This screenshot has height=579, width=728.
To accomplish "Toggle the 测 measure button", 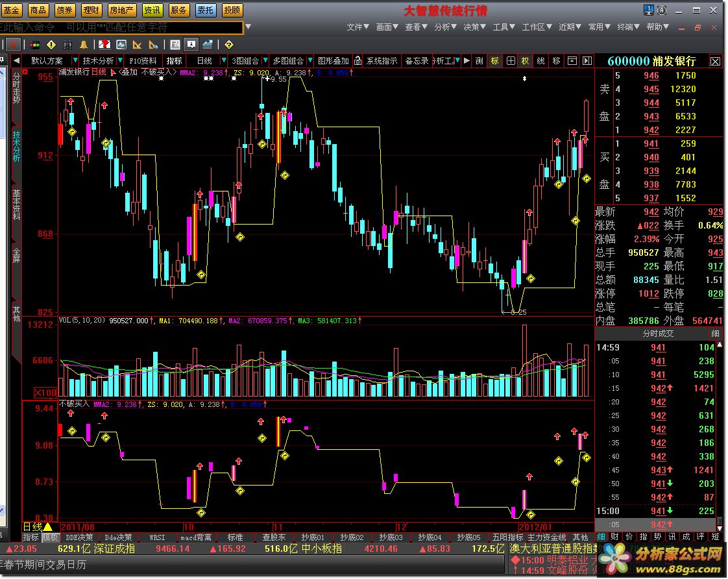I will point(479,61).
